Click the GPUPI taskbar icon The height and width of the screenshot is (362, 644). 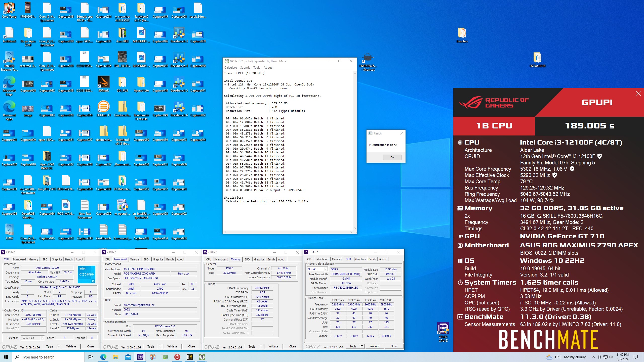[x=202, y=357]
